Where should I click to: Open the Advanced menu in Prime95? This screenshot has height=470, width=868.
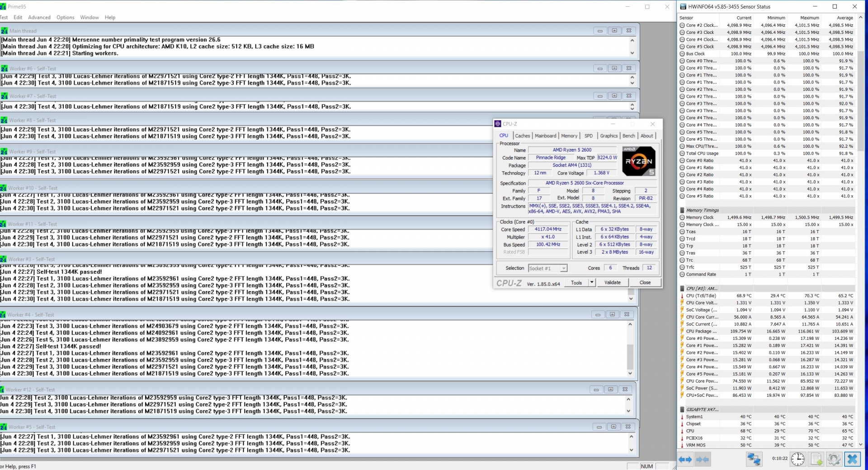coord(39,17)
